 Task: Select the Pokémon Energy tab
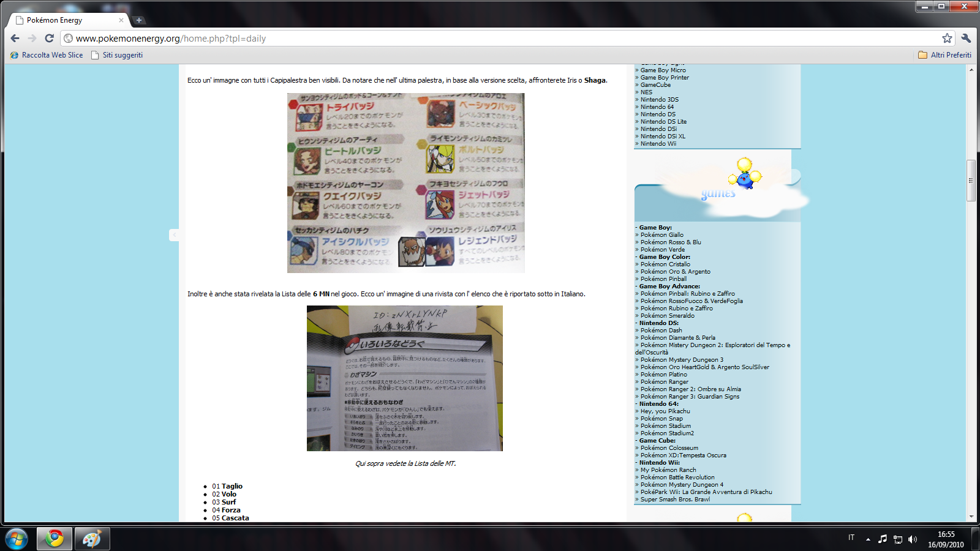[69, 20]
